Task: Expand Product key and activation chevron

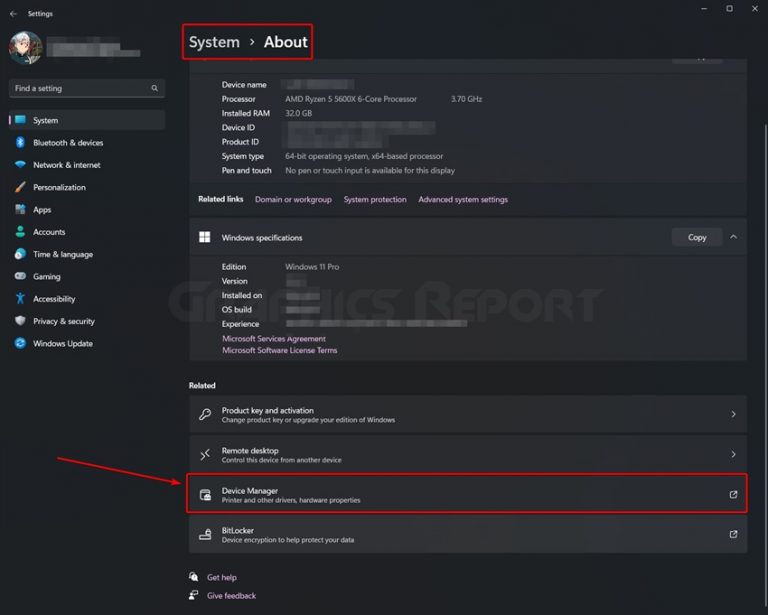Action: pos(733,414)
